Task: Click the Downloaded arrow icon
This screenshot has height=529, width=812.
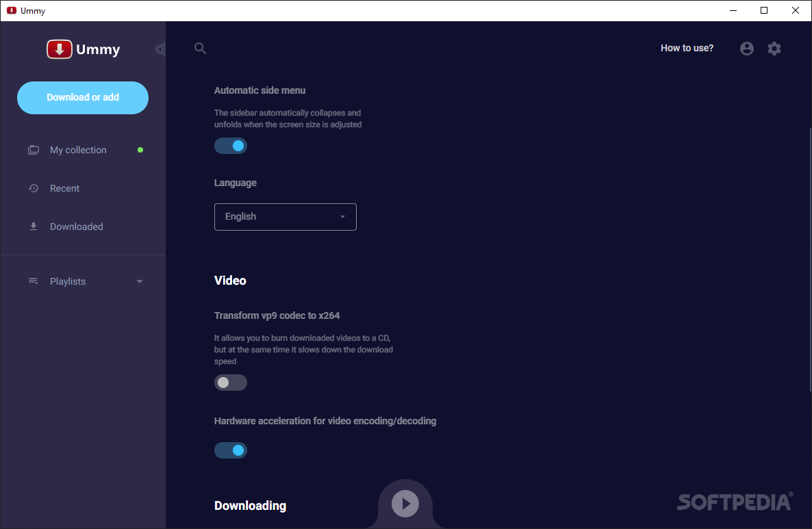Action: coord(34,227)
